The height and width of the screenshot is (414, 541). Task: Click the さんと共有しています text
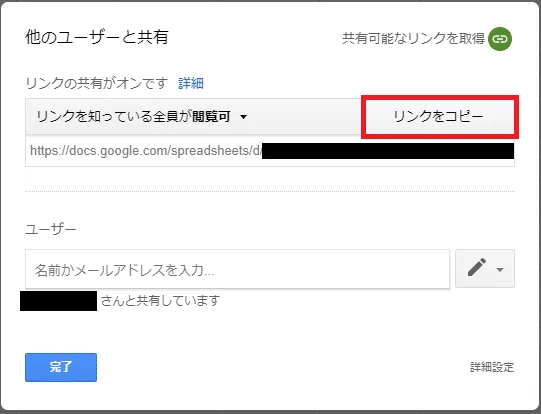click(160, 301)
